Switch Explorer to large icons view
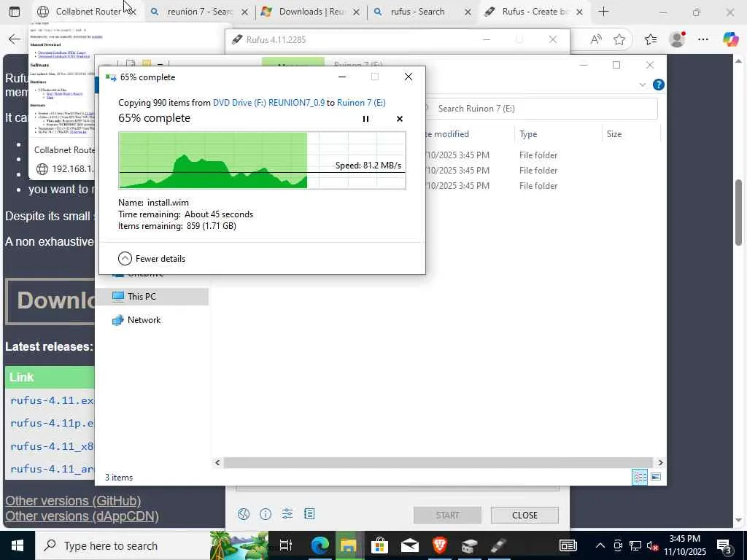 click(x=656, y=477)
